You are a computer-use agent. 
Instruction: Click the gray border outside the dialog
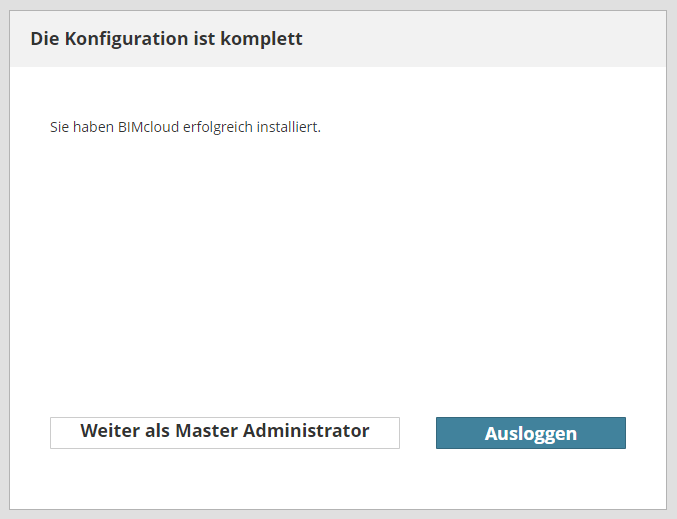click(x=4, y=260)
